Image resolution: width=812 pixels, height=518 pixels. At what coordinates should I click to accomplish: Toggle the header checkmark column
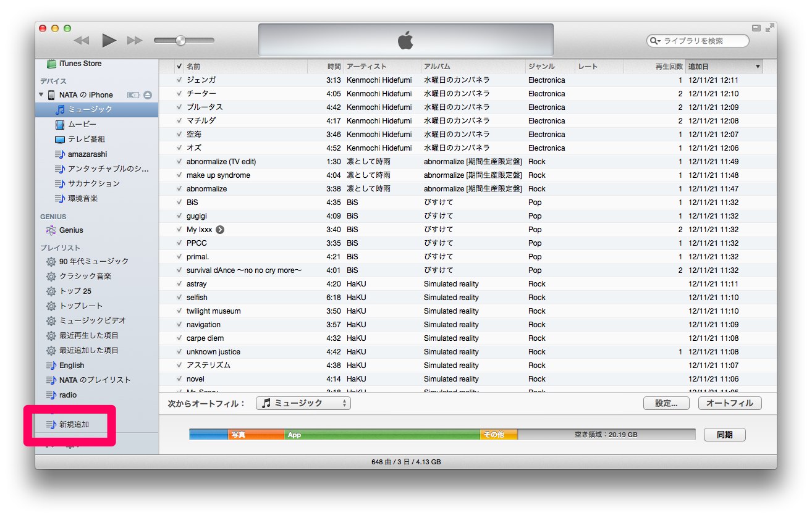click(x=179, y=67)
